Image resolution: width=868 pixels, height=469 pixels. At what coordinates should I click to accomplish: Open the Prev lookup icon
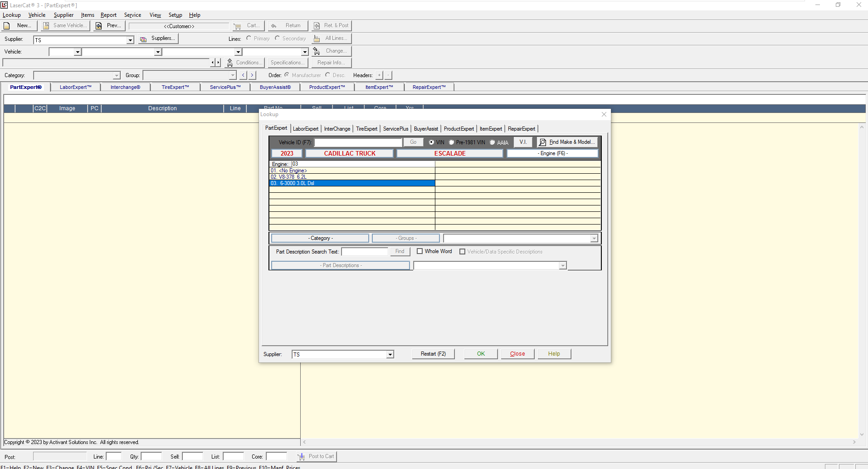[99, 26]
